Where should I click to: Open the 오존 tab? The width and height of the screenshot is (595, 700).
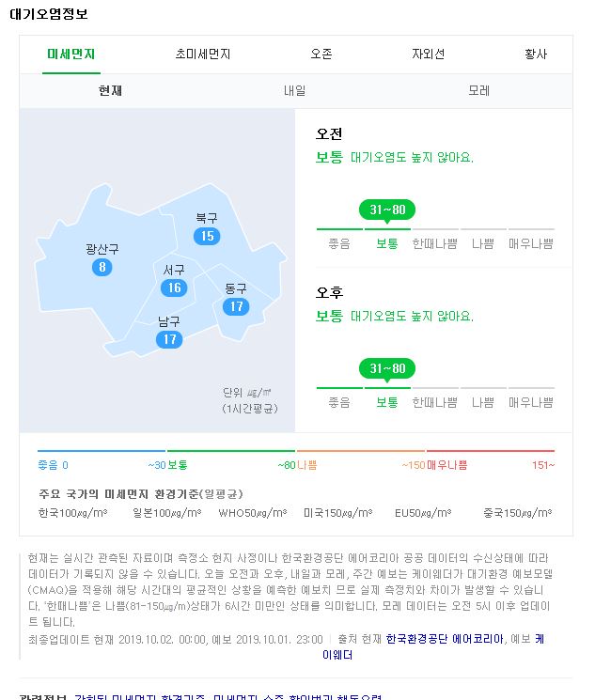pos(321,54)
